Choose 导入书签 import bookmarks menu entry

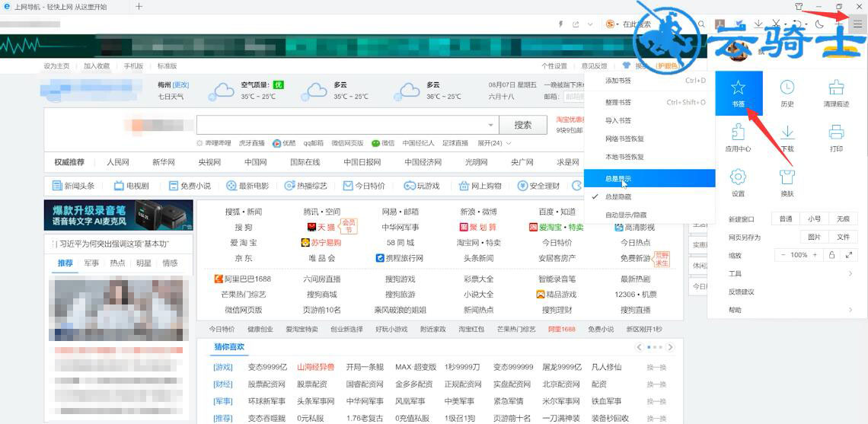coord(649,120)
